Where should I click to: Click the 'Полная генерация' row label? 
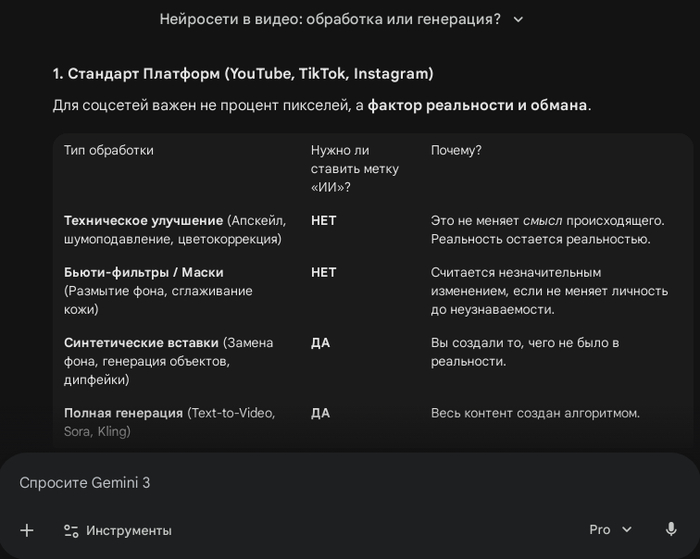click(125, 412)
